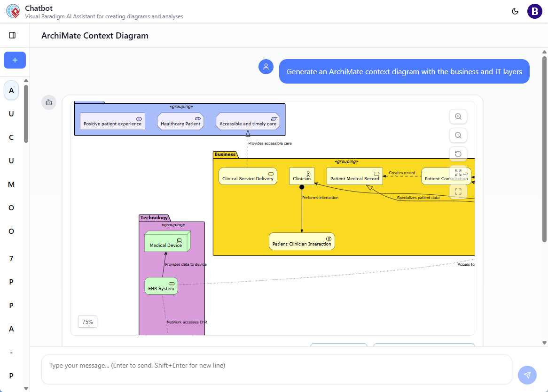Click the Visual Paradigm logo
Image resolution: width=548 pixels, height=392 pixels.
tap(13, 11)
